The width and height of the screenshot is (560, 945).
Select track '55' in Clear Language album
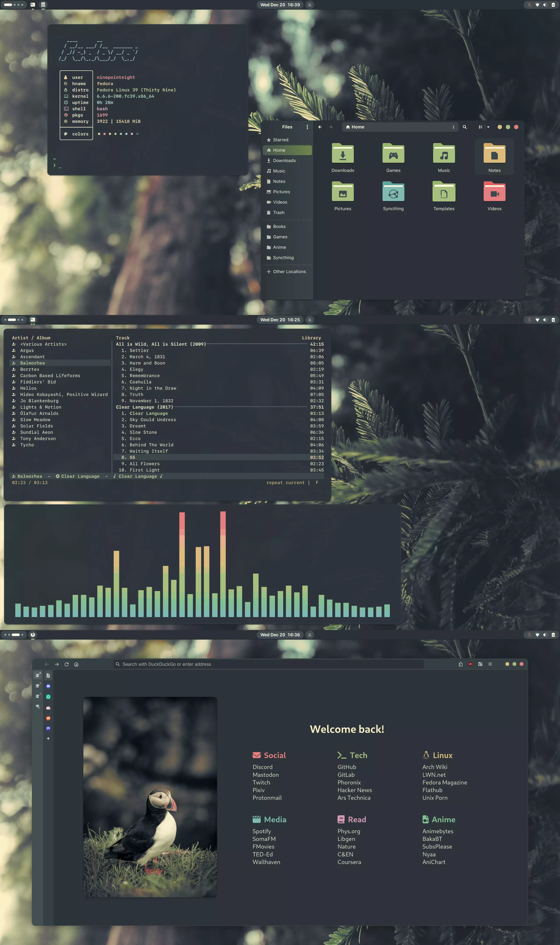click(219, 458)
